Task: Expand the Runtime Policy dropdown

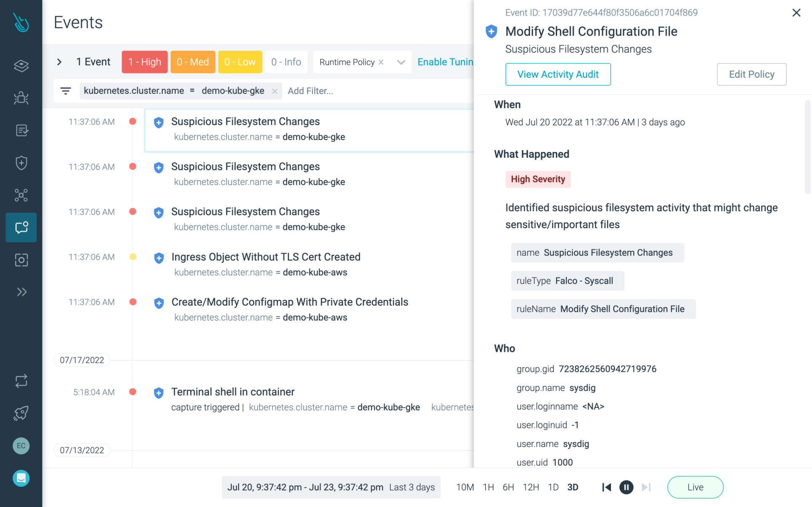Action: point(400,62)
